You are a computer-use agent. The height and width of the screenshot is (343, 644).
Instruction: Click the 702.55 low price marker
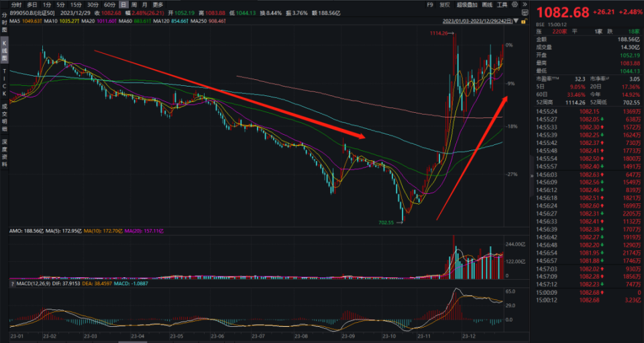point(386,223)
